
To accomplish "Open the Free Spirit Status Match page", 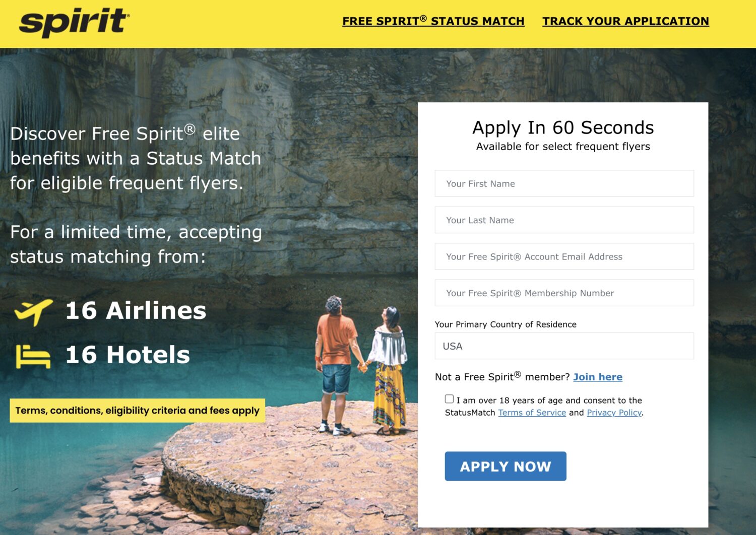I will [433, 21].
